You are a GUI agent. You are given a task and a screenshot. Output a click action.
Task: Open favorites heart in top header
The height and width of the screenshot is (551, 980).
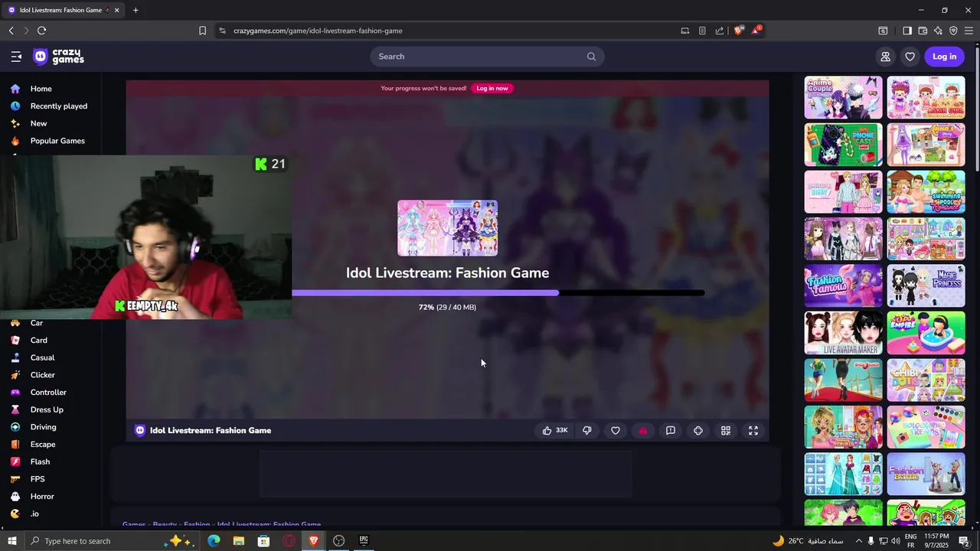point(910,57)
